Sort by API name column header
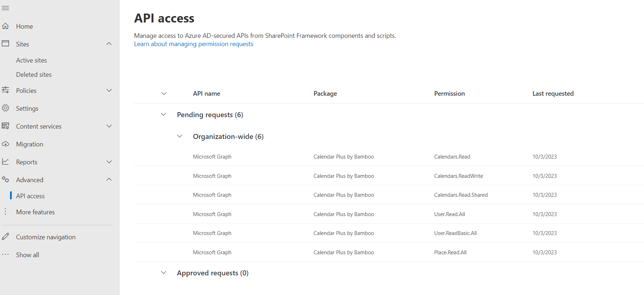This screenshot has height=295, width=644. pos(207,94)
